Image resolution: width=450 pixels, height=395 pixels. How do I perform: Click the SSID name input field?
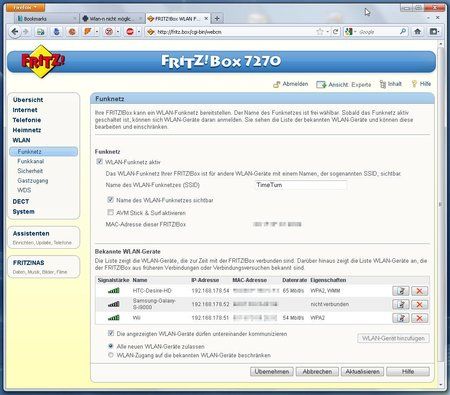(301, 185)
